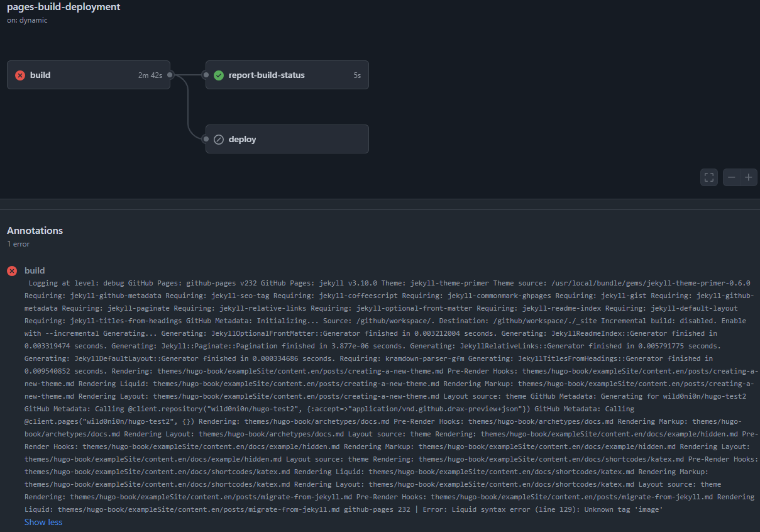Screen dimensions: 760x532
Task: Open the failed build job node
Action: tap(89, 75)
